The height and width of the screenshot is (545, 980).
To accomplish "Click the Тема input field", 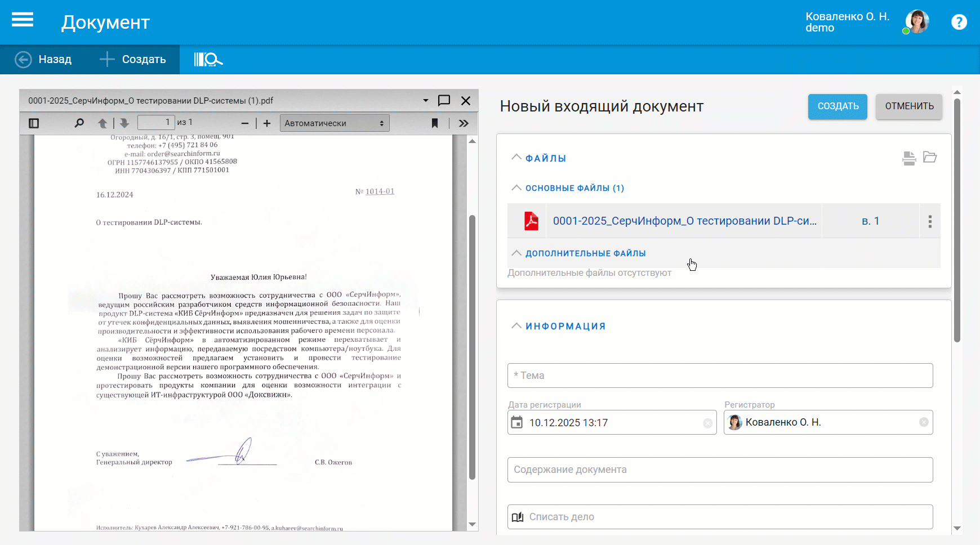I will [x=720, y=376].
